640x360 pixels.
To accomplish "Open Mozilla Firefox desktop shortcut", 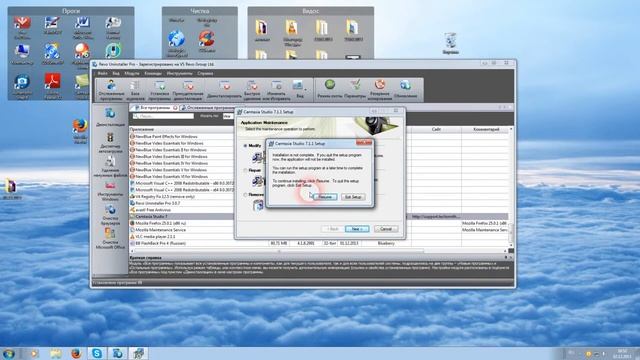I will tap(80, 131).
